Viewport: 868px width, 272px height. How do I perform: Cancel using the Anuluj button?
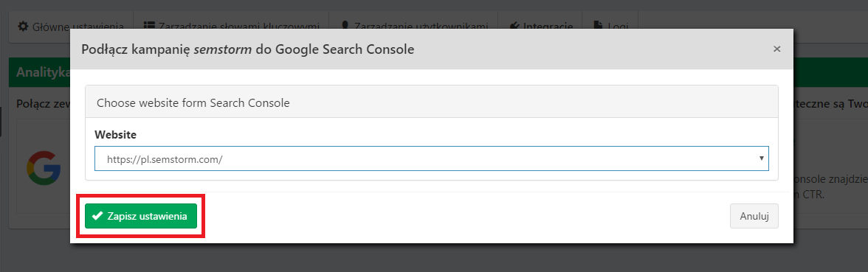tap(754, 216)
